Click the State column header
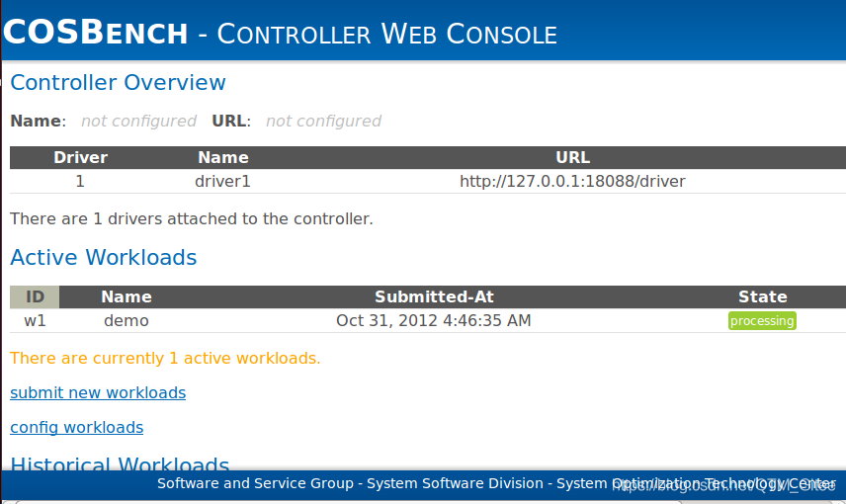846x504 pixels. (762, 296)
